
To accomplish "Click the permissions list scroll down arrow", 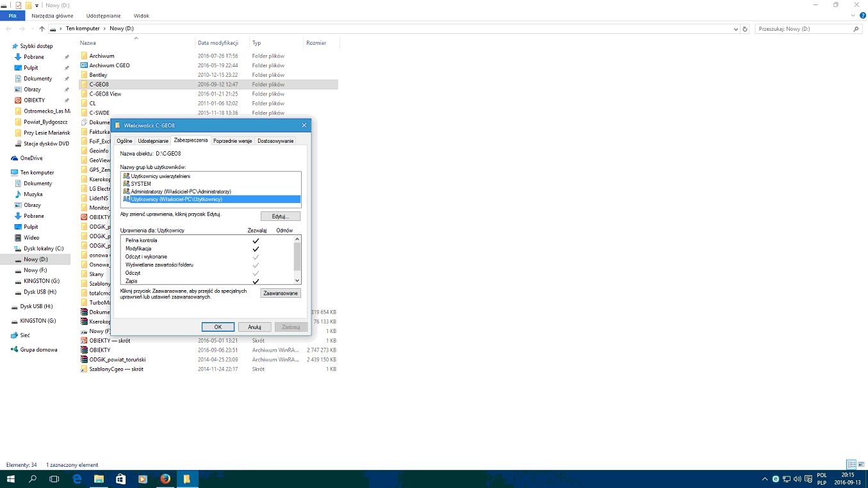I will 297,281.
